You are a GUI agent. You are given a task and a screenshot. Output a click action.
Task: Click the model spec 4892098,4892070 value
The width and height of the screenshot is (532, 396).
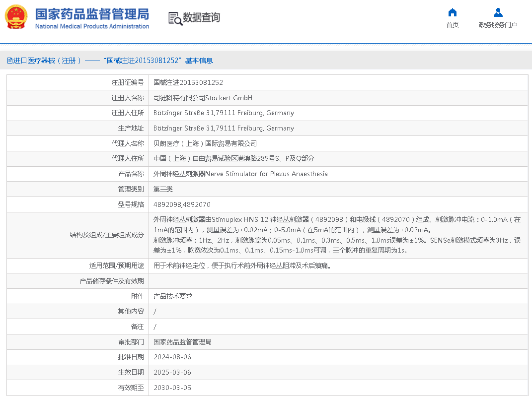click(182, 204)
